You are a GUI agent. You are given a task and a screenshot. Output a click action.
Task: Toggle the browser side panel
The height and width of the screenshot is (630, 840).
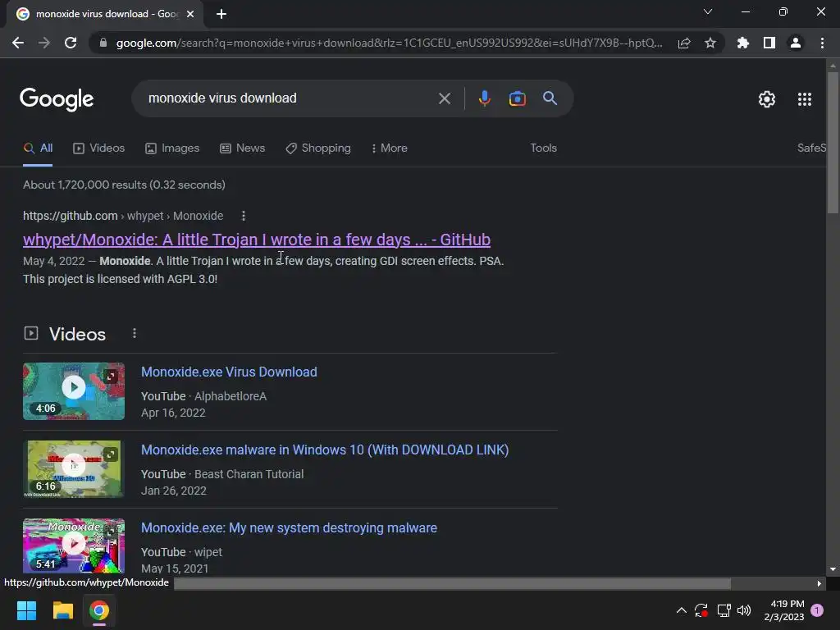(x=769, y=43)
